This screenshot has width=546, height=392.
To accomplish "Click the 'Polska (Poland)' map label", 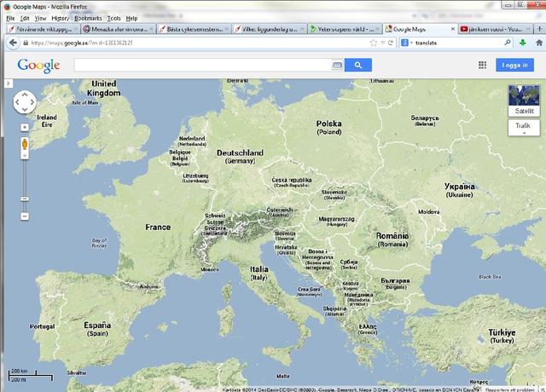I will [328, 127].
